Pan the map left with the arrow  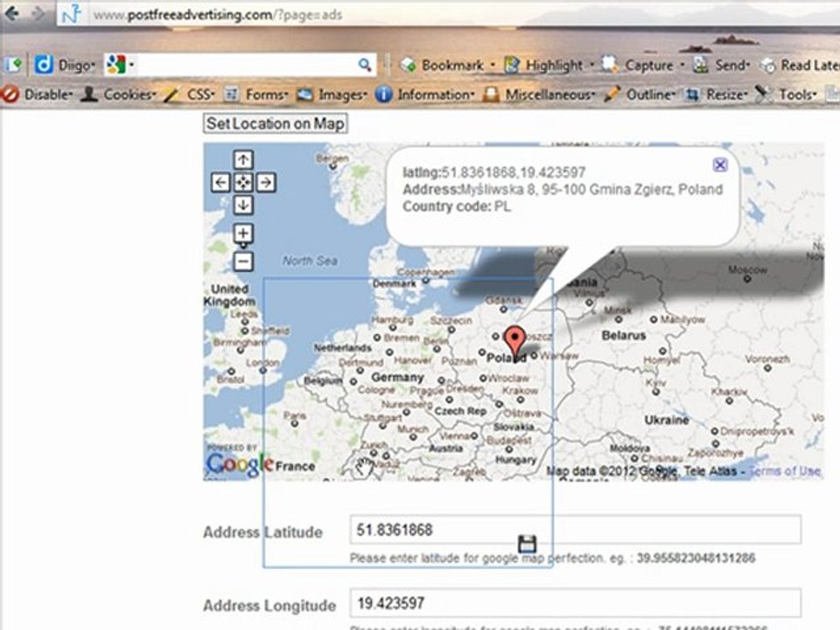[x=220, y=183]
